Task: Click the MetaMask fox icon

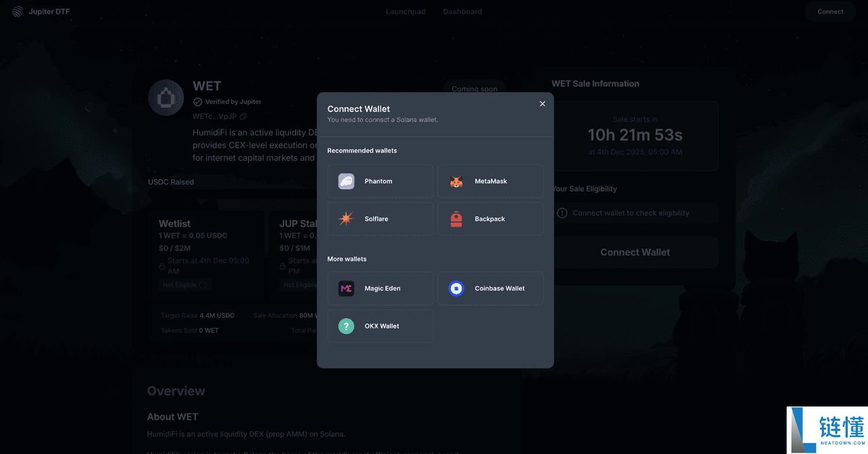Action: [x=456, y=181]
